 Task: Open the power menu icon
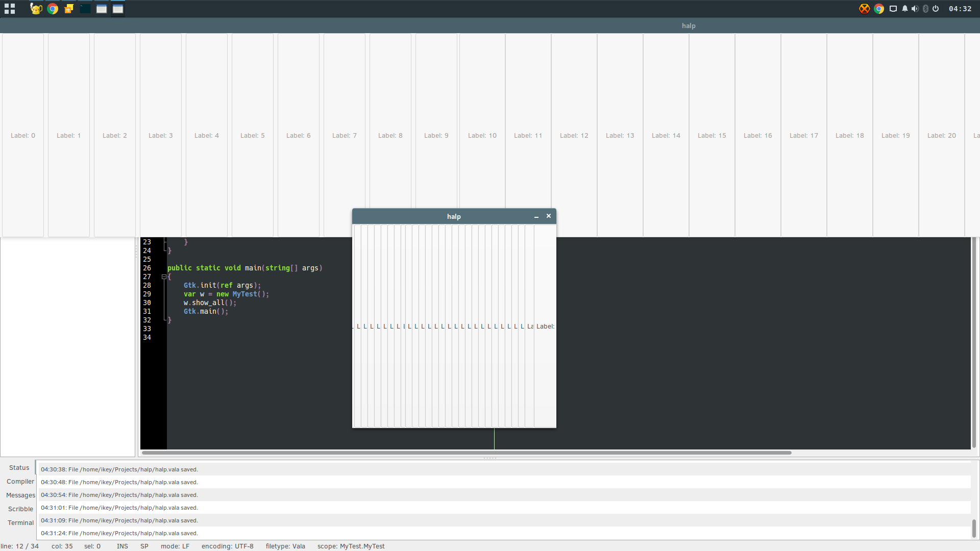click(936, 9)
